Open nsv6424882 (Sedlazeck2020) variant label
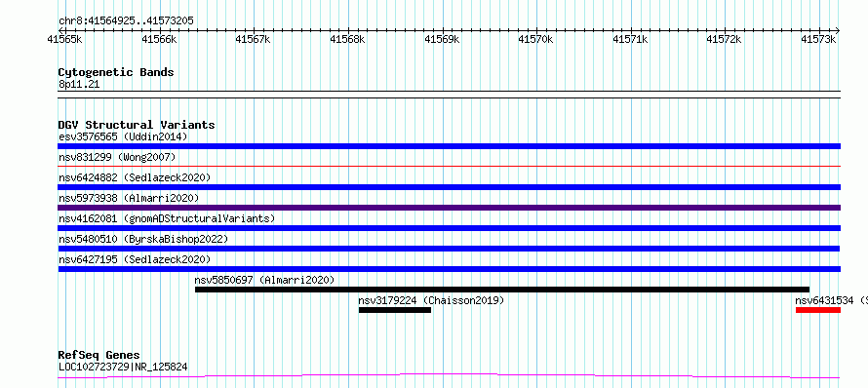The width and height of the screenshot is (868, 388). point(135,177)
